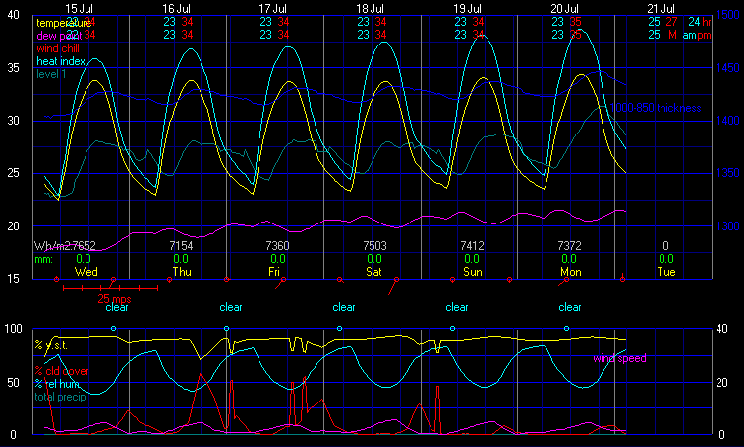The image size is (744, 447).
Task: Click the "% cld cover" legend label
Action: pos(61,371)
